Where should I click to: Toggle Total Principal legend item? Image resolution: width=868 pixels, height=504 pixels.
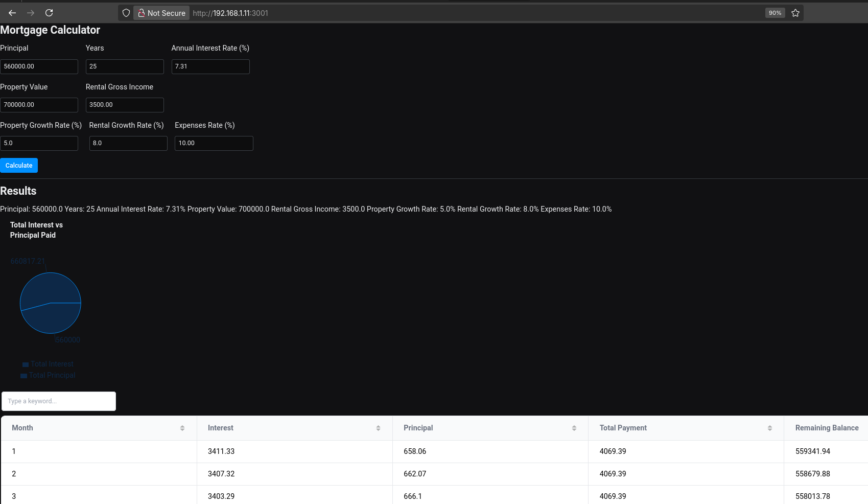[48, 375]
